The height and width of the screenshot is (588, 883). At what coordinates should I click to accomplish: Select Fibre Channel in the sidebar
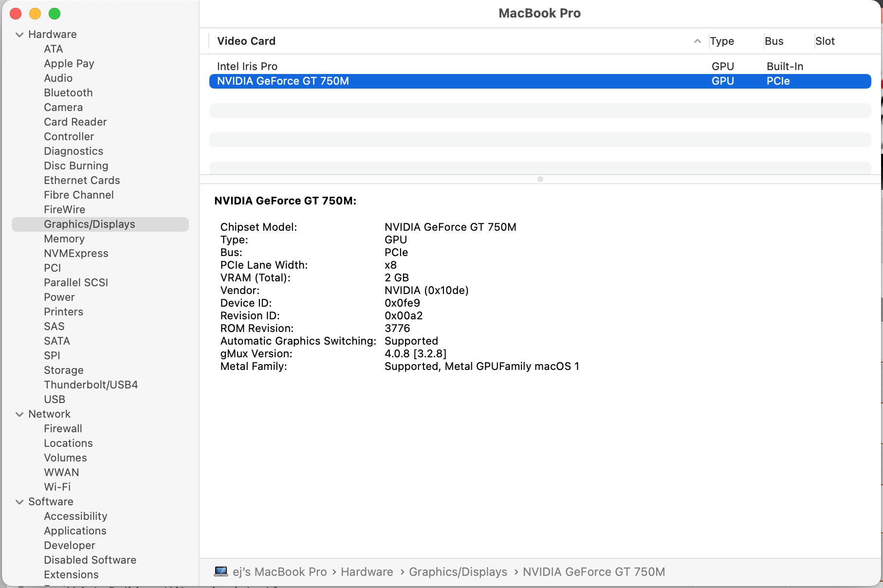[x=79, y=195]
